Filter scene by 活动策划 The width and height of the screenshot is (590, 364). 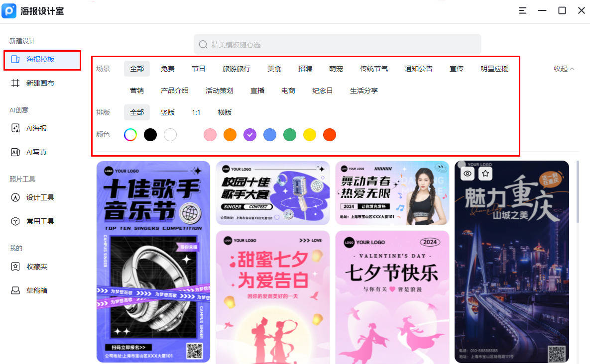click(x=220, y=91)
